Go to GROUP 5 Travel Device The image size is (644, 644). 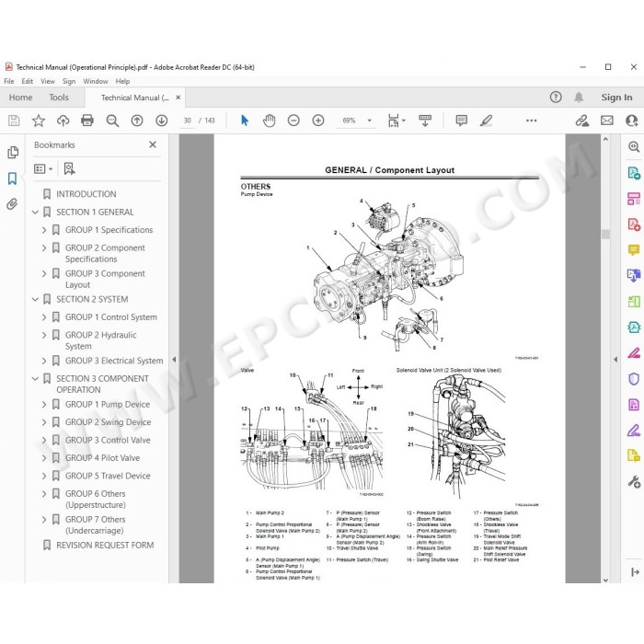coord(108,476)
